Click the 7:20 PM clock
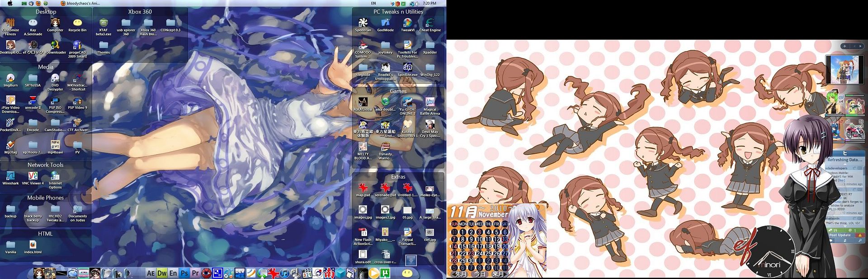868x279 pixels. [429, 3]
